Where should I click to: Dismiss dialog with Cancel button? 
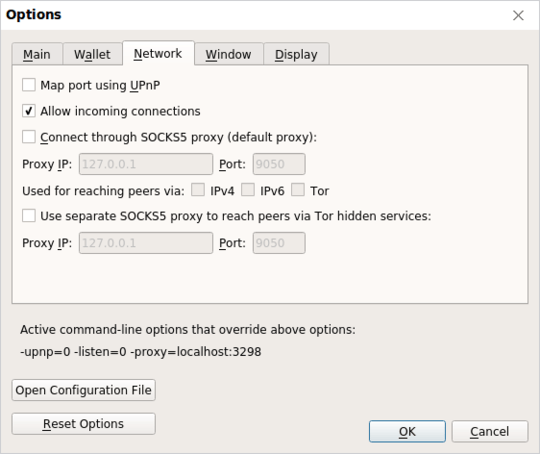click(490, 431)
